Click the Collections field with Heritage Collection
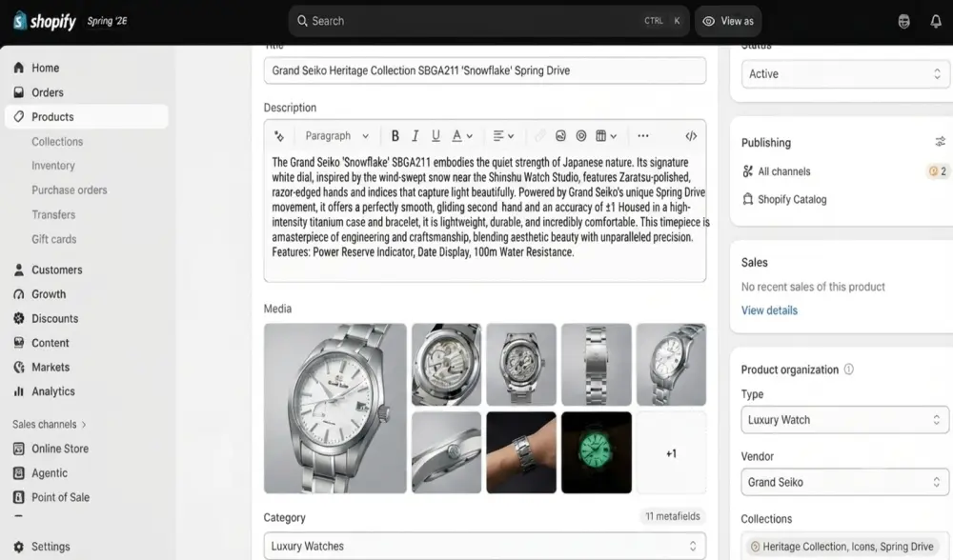This screenshot has width=953, height=560. (844, 546)
